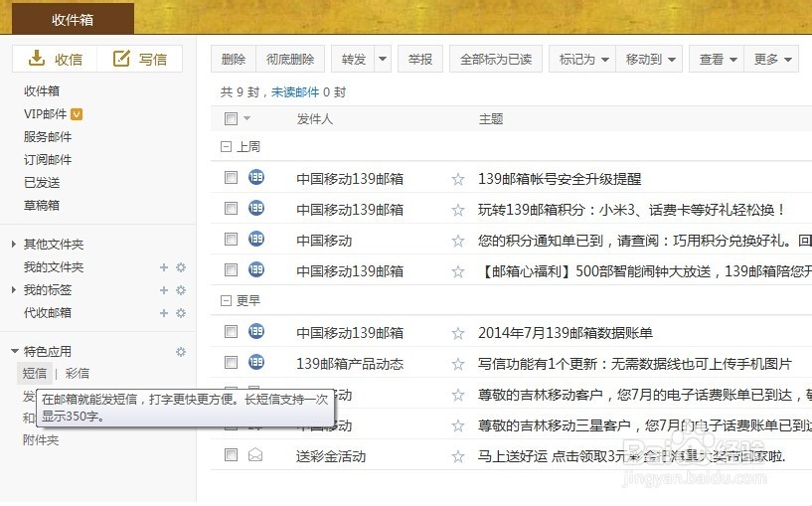
Task: Click 139 sender badge on 玩转139邮箱积分 row
Action: (x=255, y=208)
